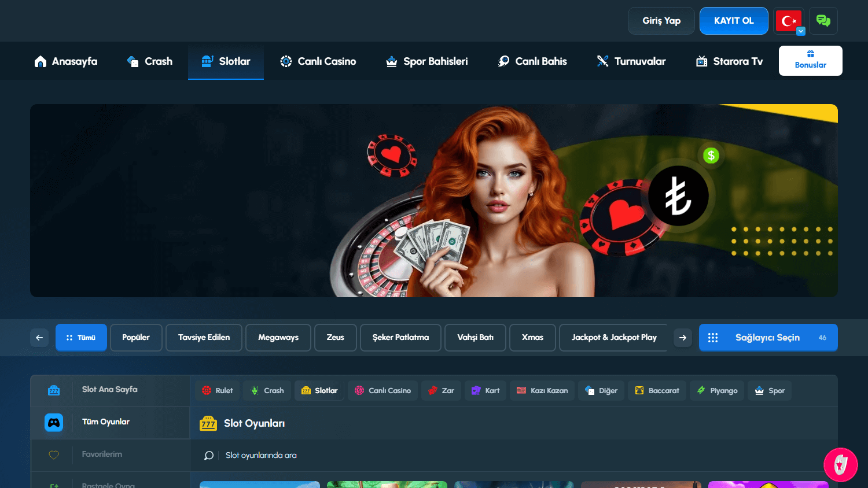This screenshot has height=488, width=868.
Task: Select the Kart game type icon
Action: [475, 390]
